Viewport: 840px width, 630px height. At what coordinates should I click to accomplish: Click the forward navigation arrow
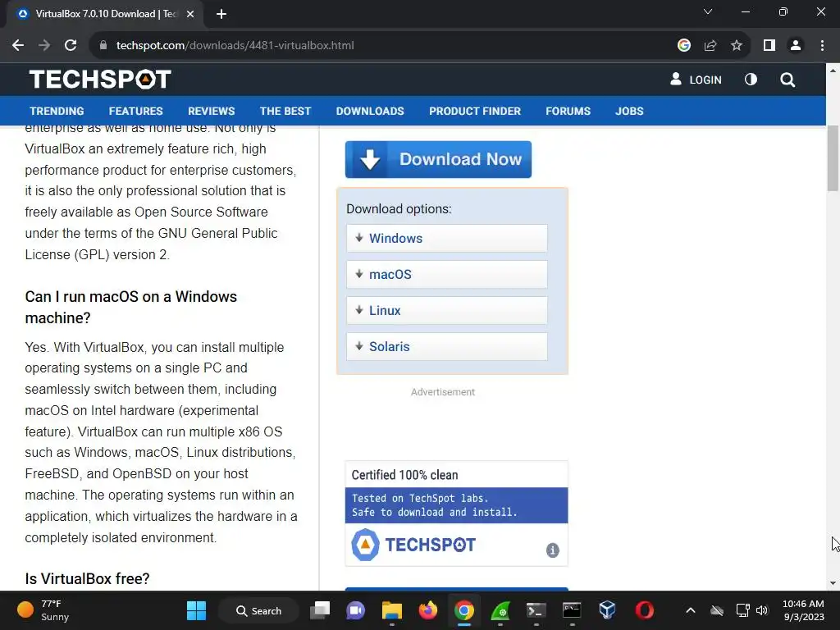(x=44, y=46)
